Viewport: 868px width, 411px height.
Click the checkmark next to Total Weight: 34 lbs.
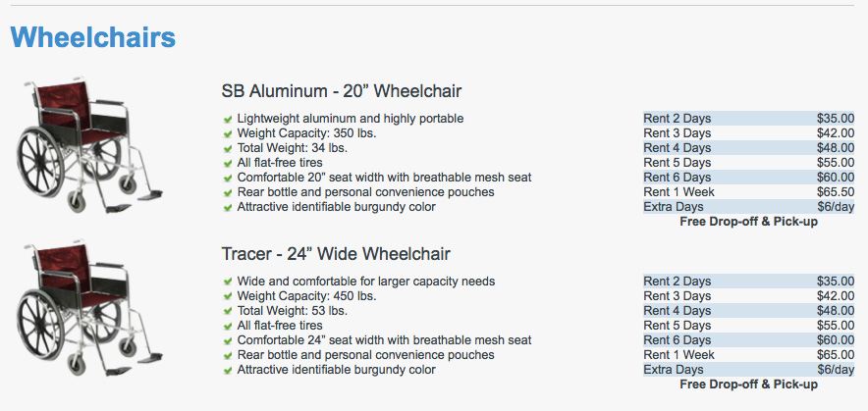228,149
